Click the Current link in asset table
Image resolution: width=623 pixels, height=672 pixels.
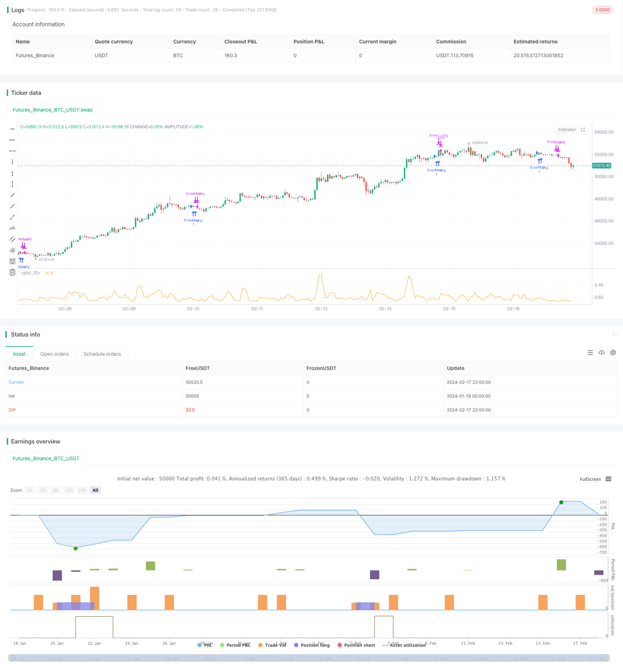click(x=16, y=382)
